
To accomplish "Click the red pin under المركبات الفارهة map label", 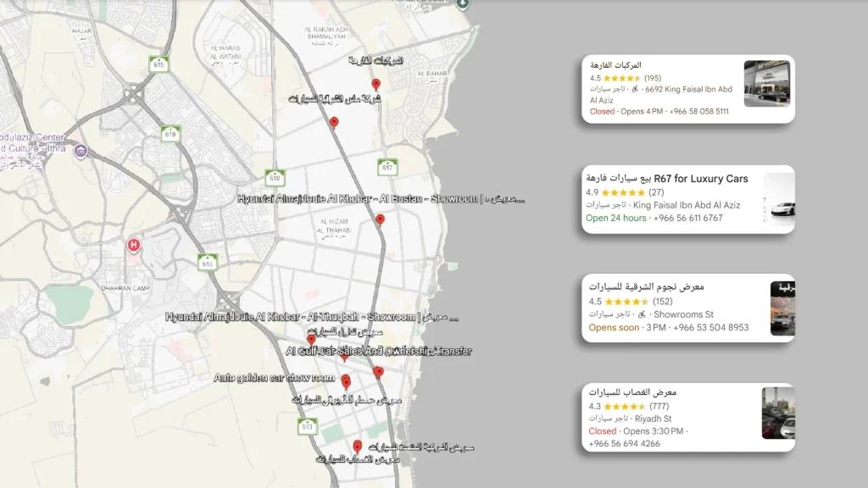I will (376, 84).
